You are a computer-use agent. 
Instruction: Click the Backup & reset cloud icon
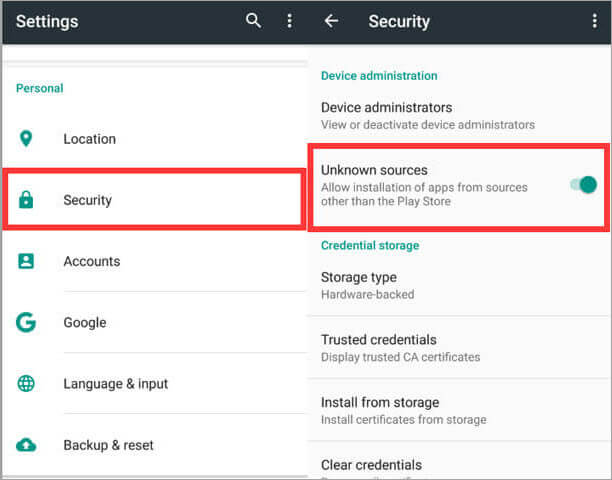(x=26, y=445)
